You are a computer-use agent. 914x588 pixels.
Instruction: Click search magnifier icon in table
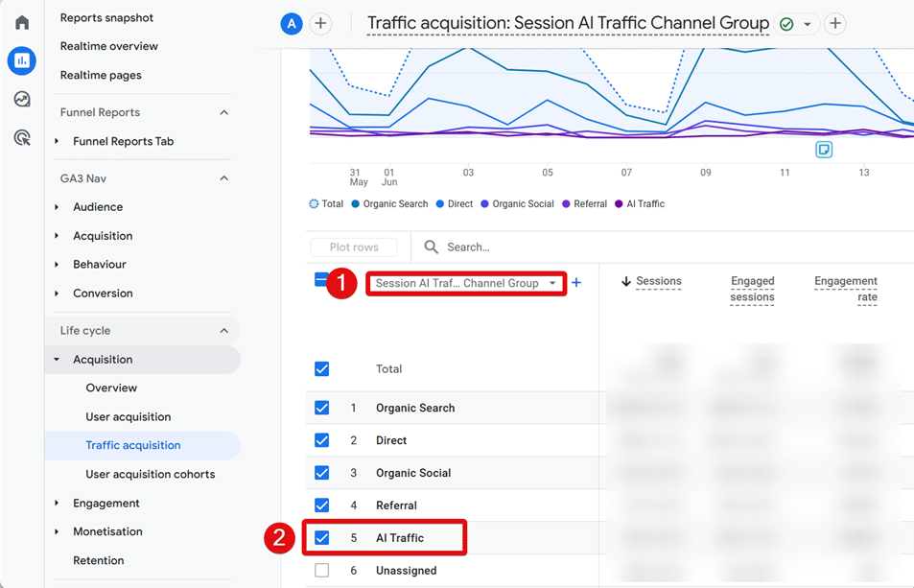click(431, 247)
